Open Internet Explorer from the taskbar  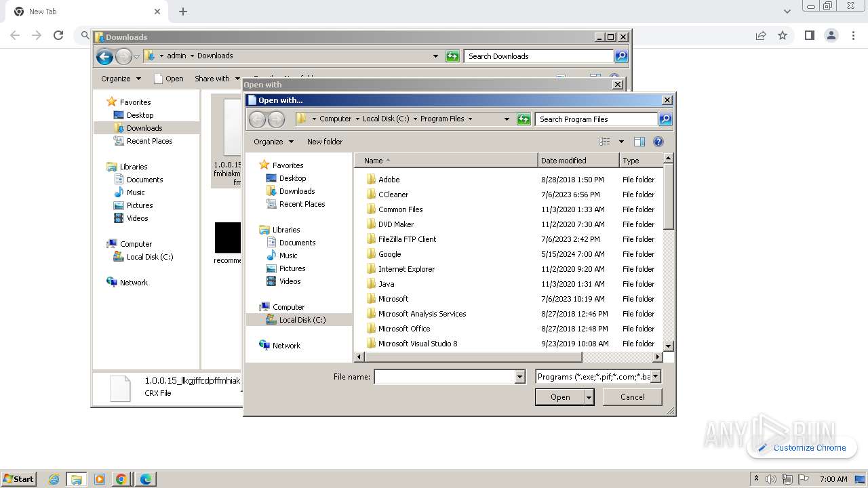[x=54, y=479]
